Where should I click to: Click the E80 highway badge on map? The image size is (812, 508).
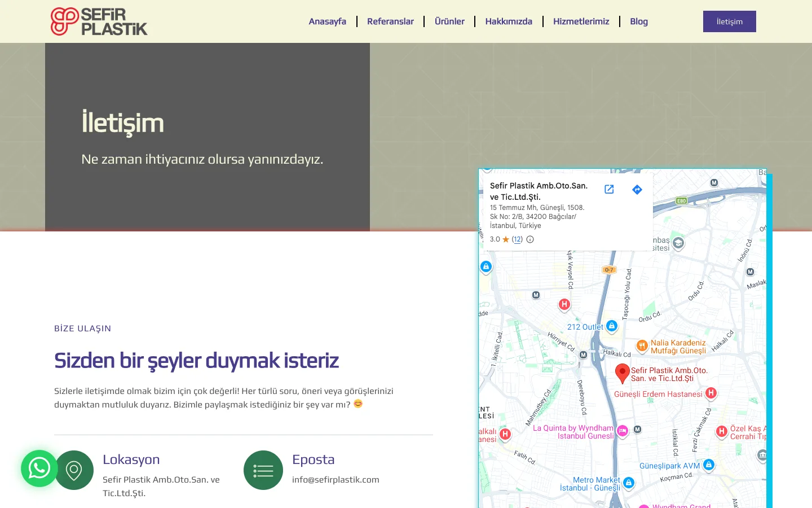point(682,201)
